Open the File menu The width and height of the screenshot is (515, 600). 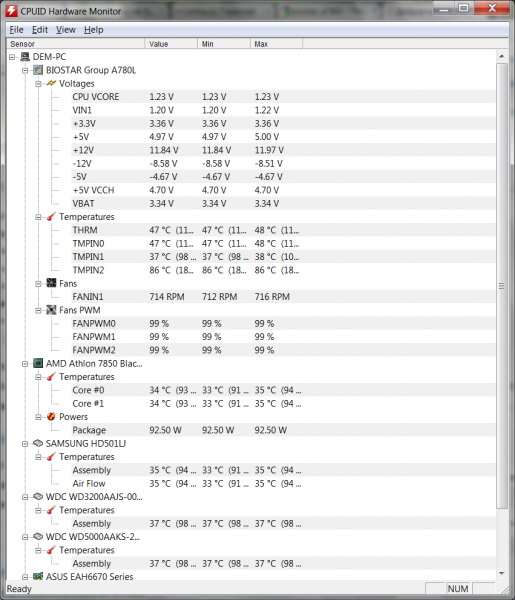16,29
